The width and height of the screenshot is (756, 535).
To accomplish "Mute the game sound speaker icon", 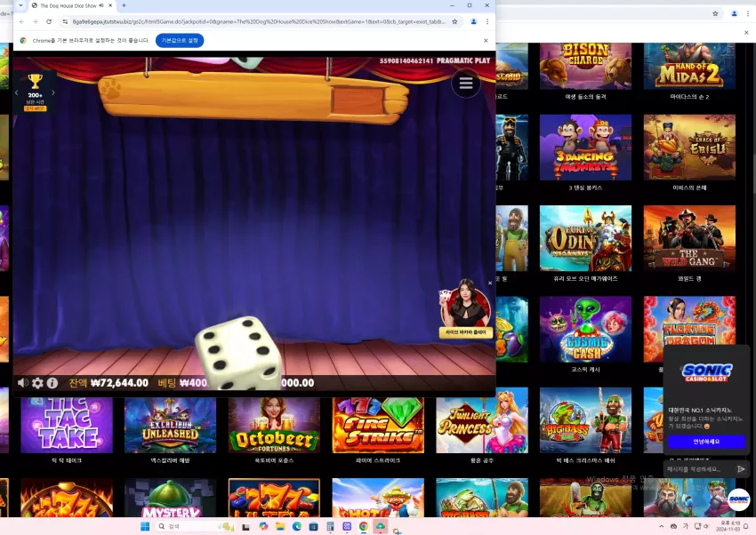I will tap(22, 383).
